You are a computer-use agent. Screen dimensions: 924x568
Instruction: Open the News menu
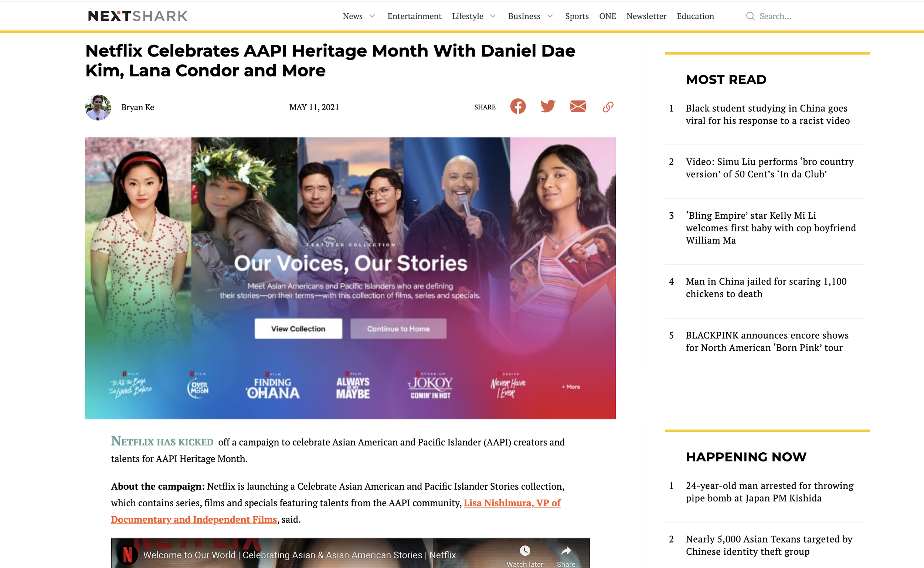(352, 16)
